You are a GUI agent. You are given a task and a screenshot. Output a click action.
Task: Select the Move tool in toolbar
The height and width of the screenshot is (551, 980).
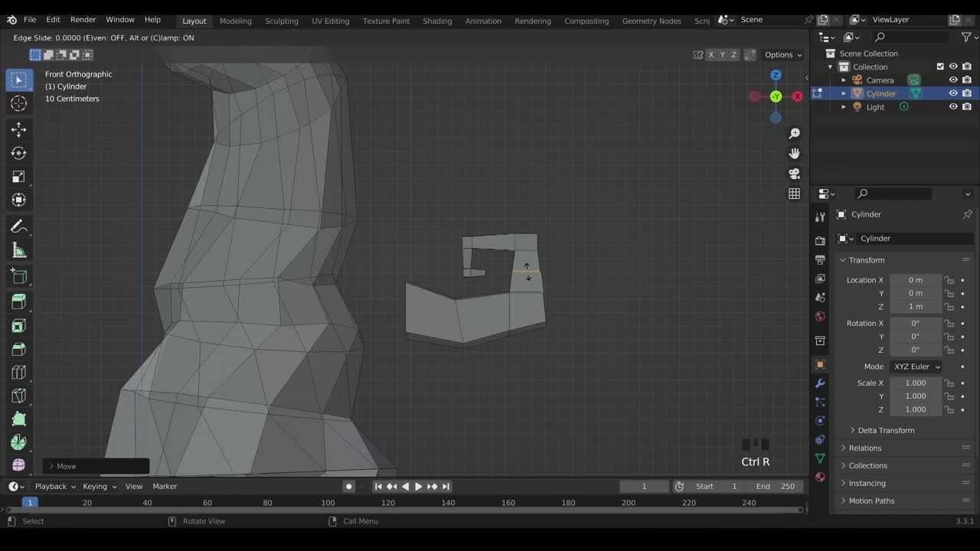[19, 129]
